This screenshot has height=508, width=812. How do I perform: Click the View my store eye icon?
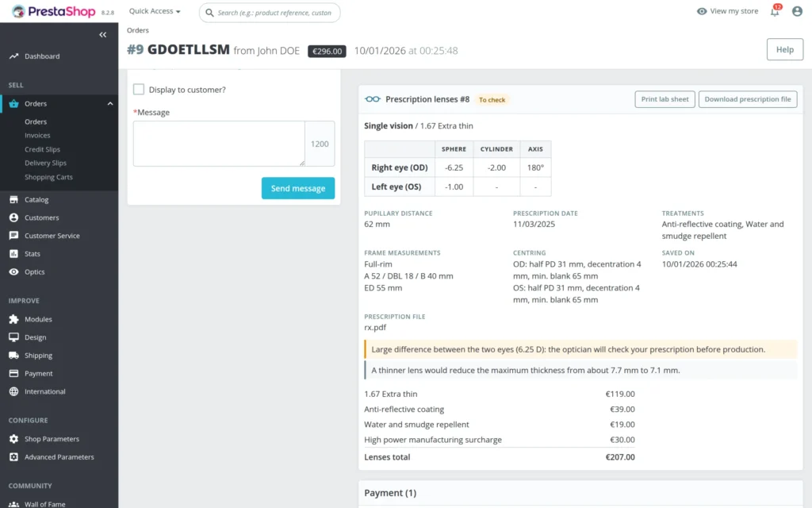point(702,11)
